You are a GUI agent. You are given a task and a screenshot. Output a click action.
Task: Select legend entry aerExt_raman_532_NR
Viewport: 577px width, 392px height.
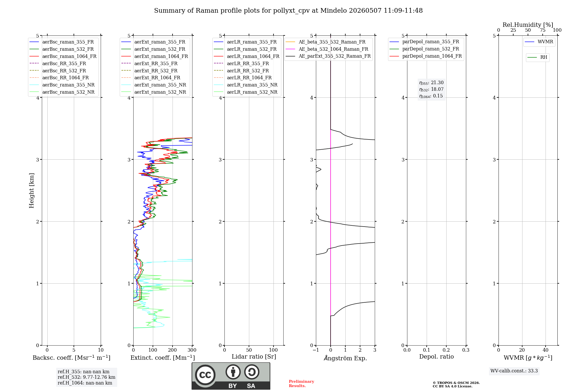pyautogui.click(x=154, y=92)
